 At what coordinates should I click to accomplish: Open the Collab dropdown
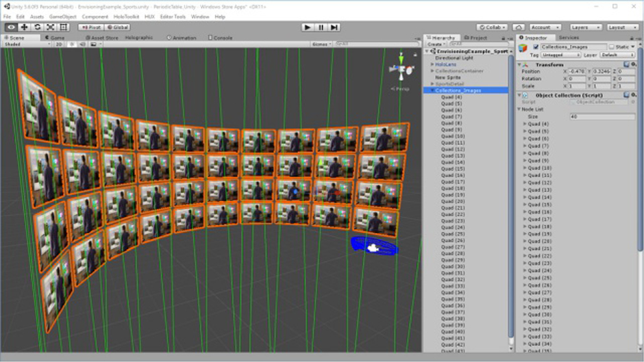point(493,27)
